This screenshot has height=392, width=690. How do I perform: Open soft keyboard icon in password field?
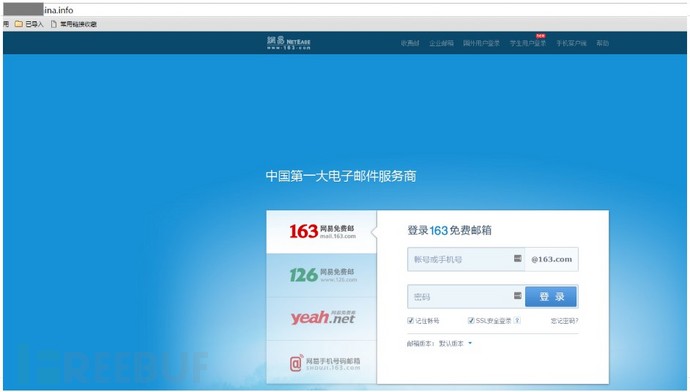tap(518, 296)
